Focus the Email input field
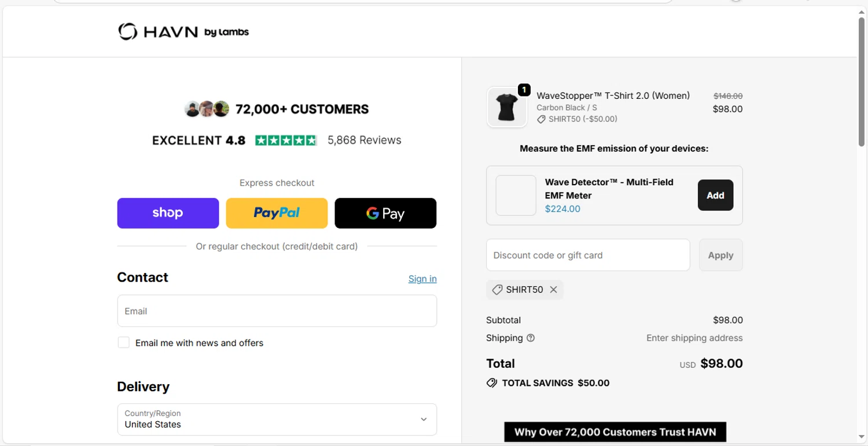868x446 pixels. (277, 311)
